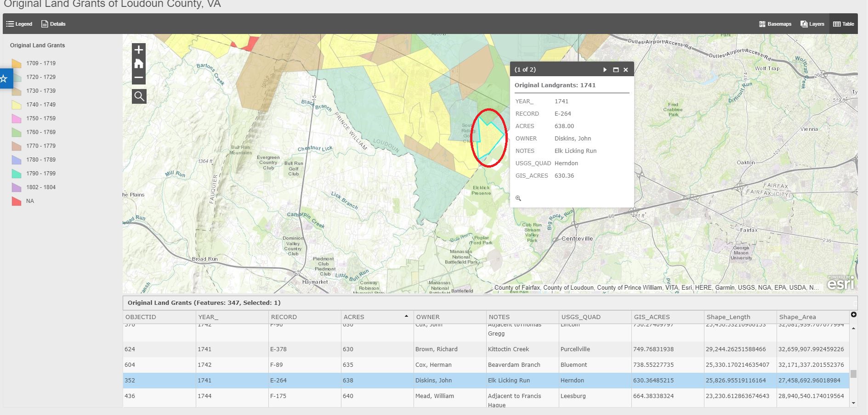
Task: Click the 1740 - 1749 yellow swatch
Action: click(x=17, y=105)
